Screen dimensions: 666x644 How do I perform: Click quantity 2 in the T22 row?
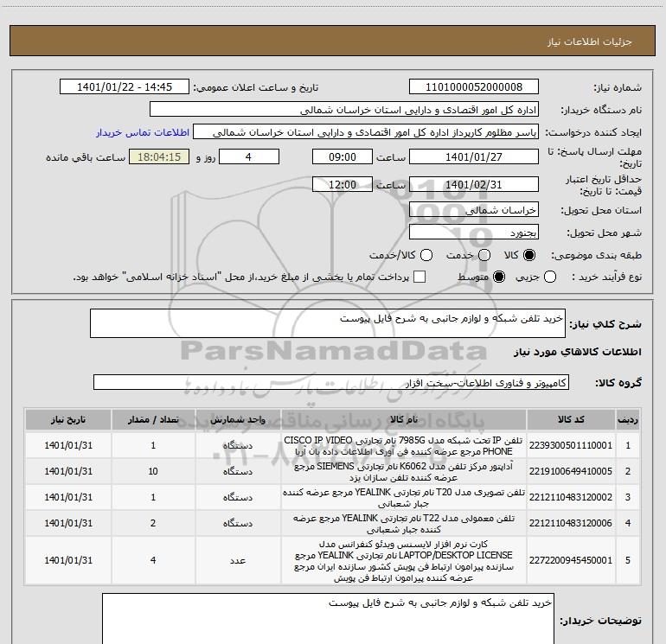pos(153,523)
